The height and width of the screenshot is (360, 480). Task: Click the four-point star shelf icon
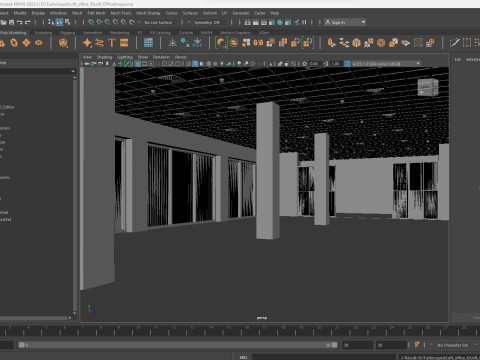point(87,43)
